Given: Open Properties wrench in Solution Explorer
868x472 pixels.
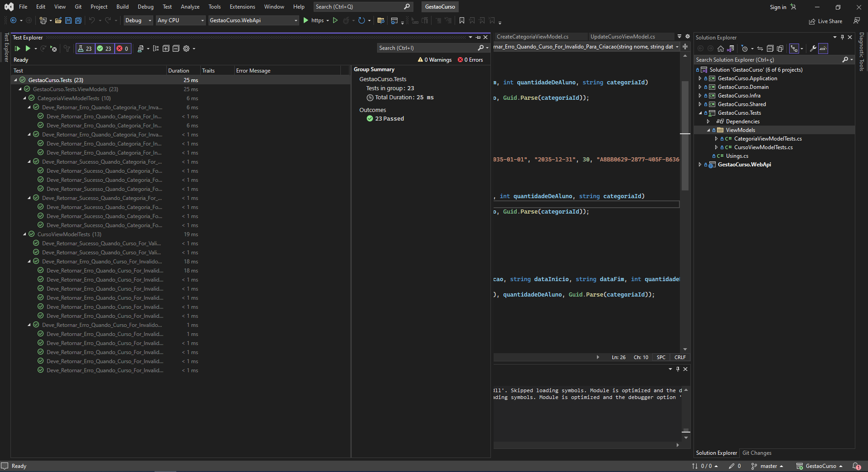Looking at the screenshot, I should [x=813, y=49].
